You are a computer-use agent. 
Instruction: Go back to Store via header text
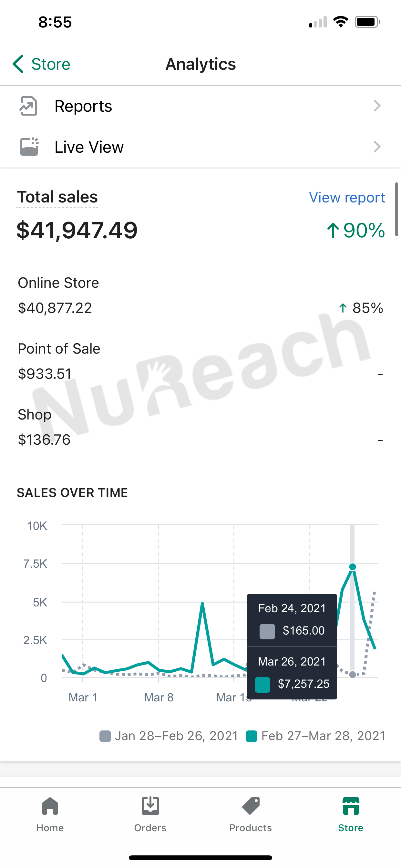click(x=51, y=64)
